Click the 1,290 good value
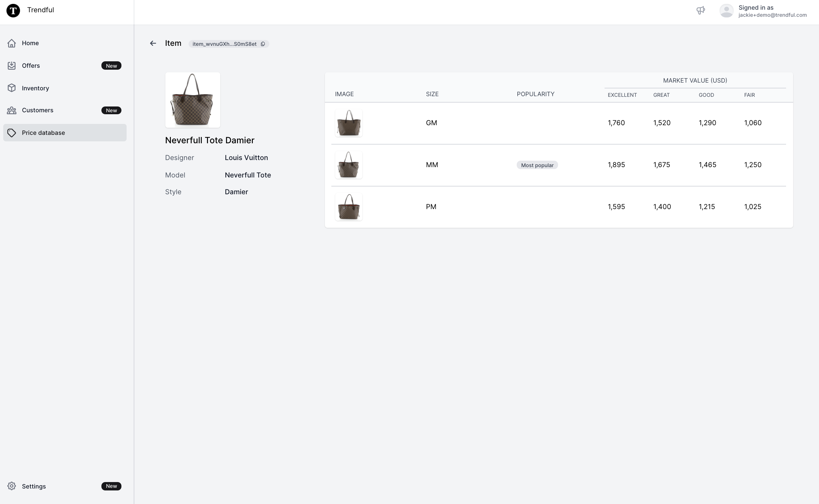Image resolution: width=819 pixels, height=504 pixels. click(707, 123)
